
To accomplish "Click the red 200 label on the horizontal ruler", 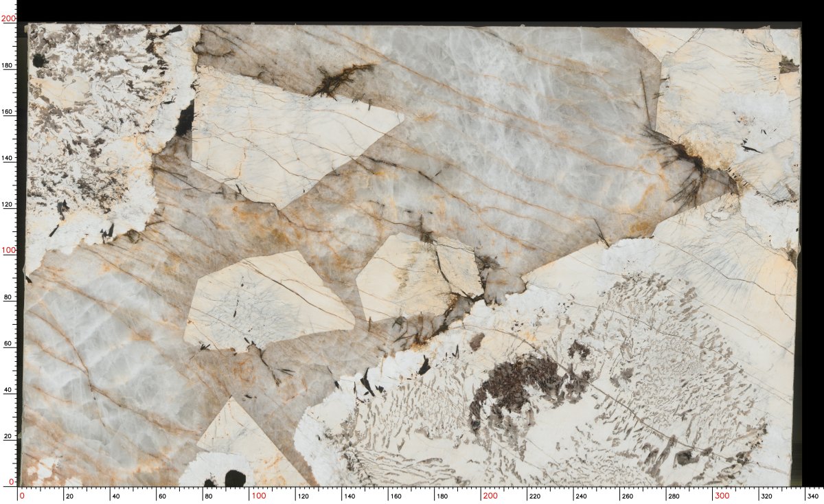I will pos(490,496).
